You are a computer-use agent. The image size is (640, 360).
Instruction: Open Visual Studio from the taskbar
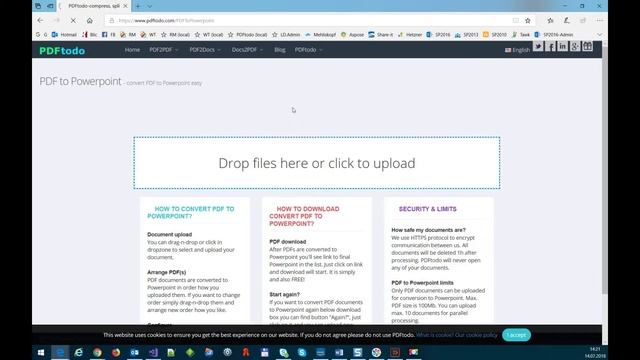(x=153, y=352)
